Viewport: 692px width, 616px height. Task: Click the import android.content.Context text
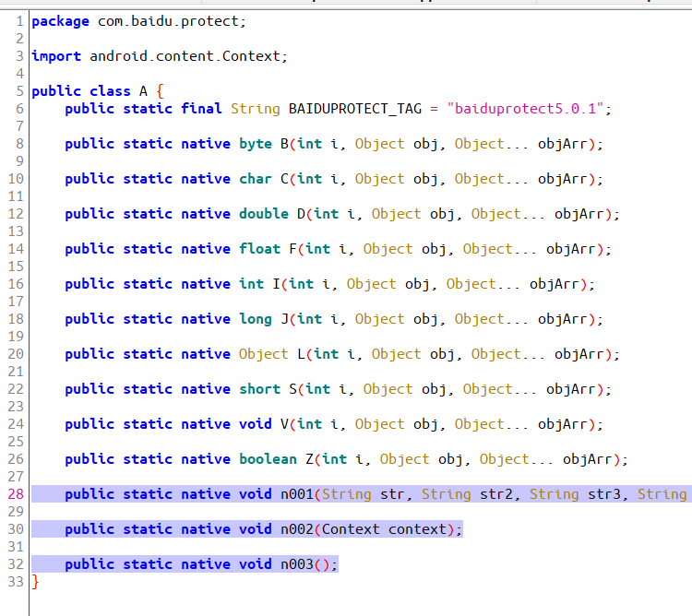pos(160,56)
